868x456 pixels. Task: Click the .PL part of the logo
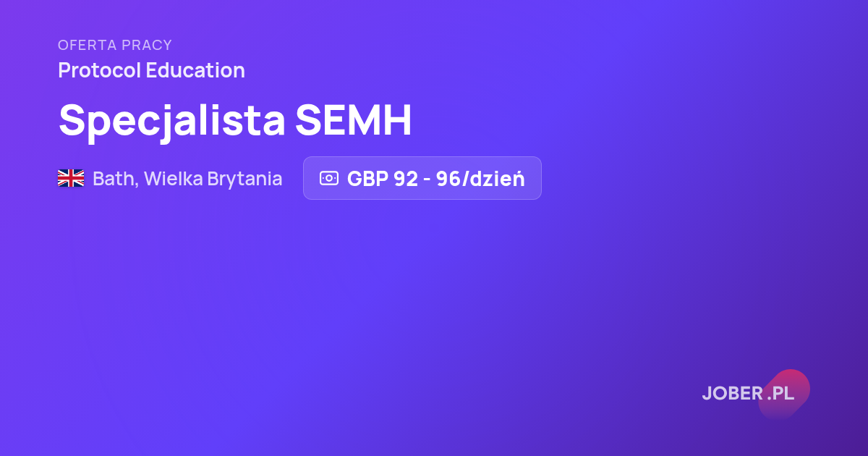coord(781,394)
